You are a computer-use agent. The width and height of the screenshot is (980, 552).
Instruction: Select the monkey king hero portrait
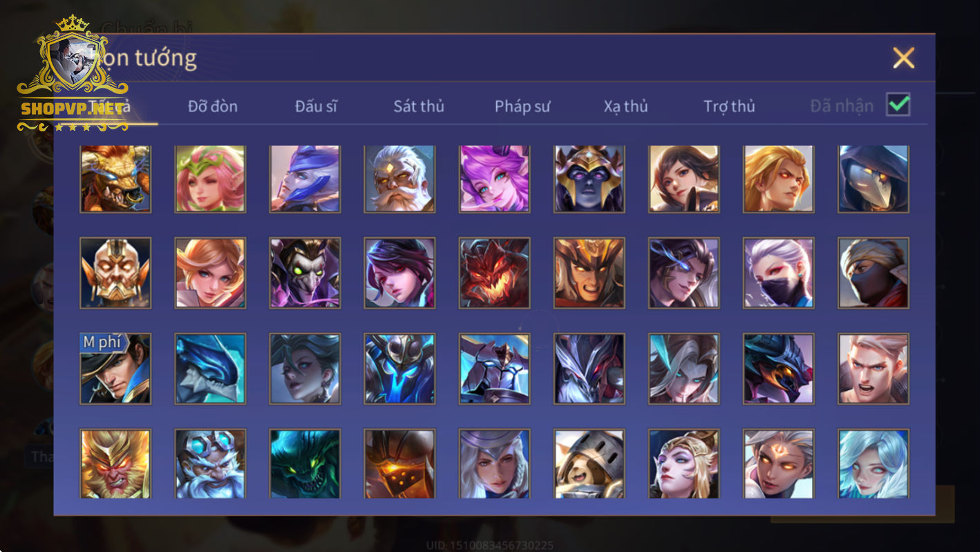coord(115,463)
